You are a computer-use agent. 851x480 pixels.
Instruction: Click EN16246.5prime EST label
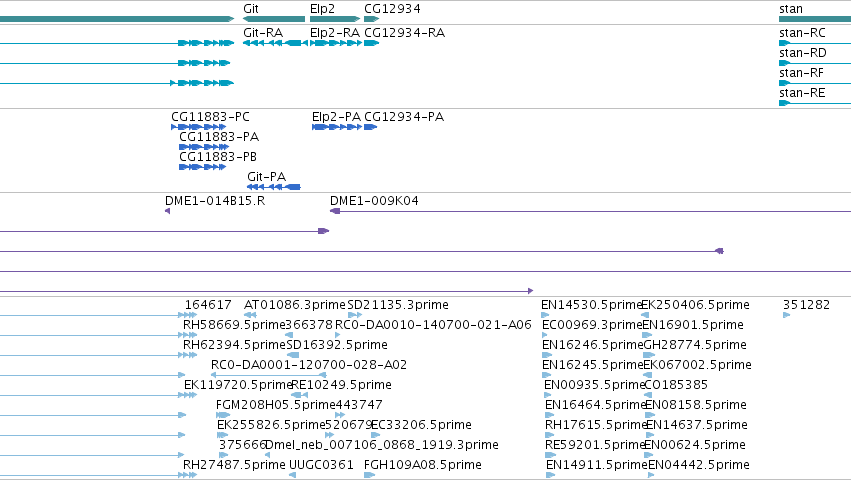pos(593,345)
